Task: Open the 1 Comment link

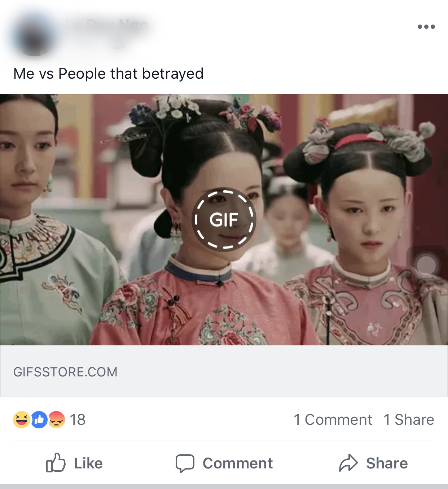Action: pos(333,420)
